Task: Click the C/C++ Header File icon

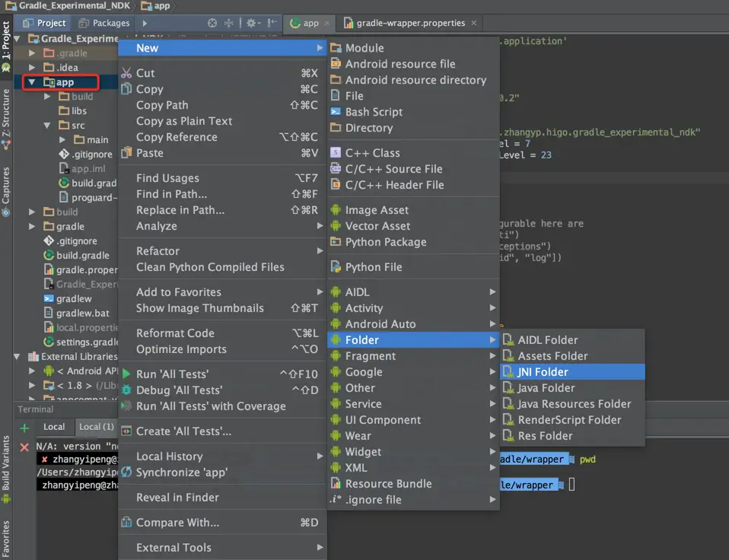Action: (x=336, y=184)
